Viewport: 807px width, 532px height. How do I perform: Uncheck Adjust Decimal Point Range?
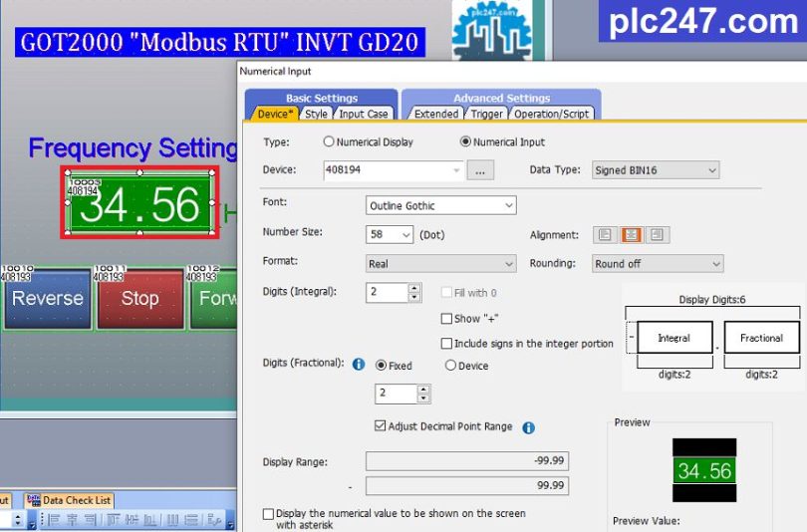pos(380,426)
